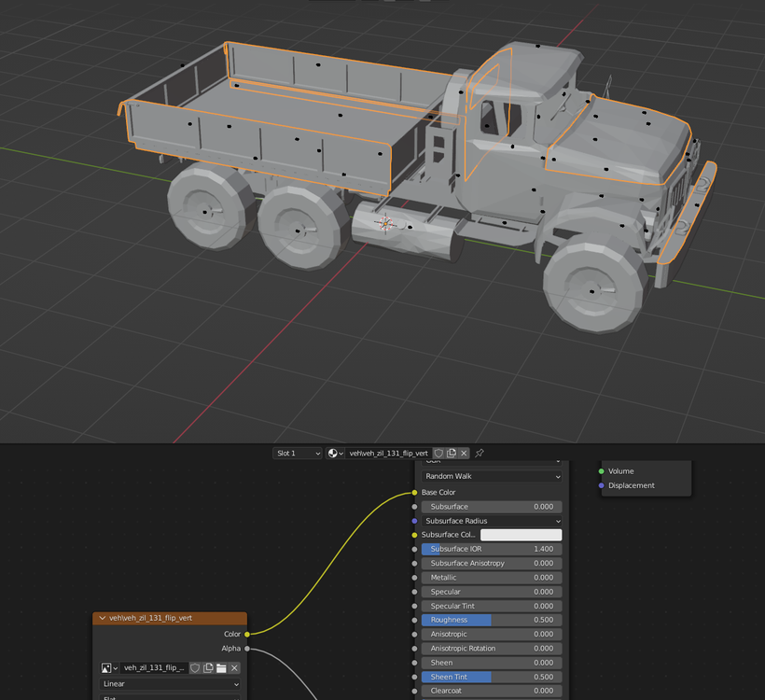Click the Displacement input socket
765x700 pixels.
click(602, 485)
